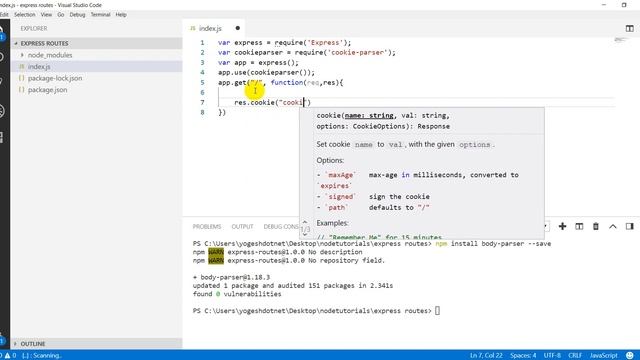This screenshot has height=360, width=640.
Task: Maximize the panel with the up chevron
Action: (613, 227)
